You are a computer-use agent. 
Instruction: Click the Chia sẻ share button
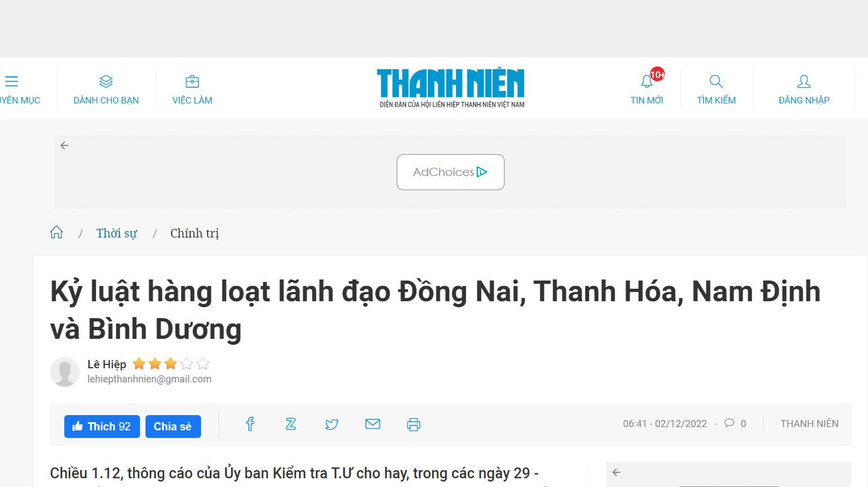pyautogui.click(x=173, y=427)
